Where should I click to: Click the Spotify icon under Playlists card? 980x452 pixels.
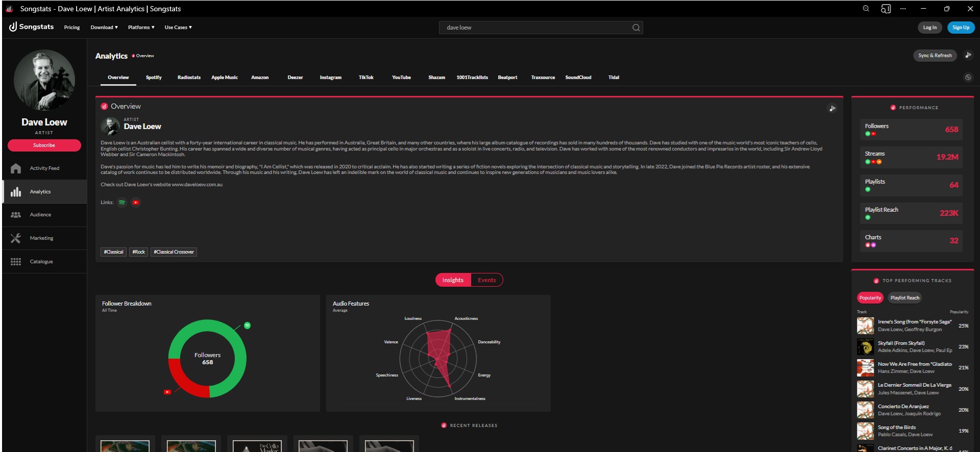(x=868, y=190)
